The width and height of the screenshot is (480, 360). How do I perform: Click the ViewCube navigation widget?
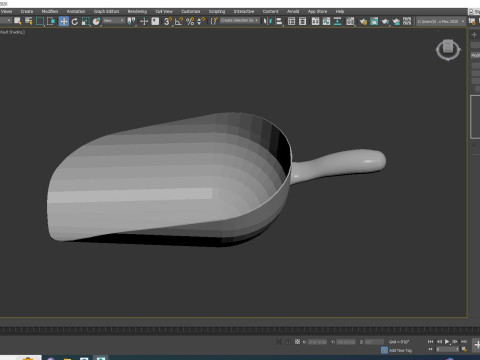tap(448, 50)
